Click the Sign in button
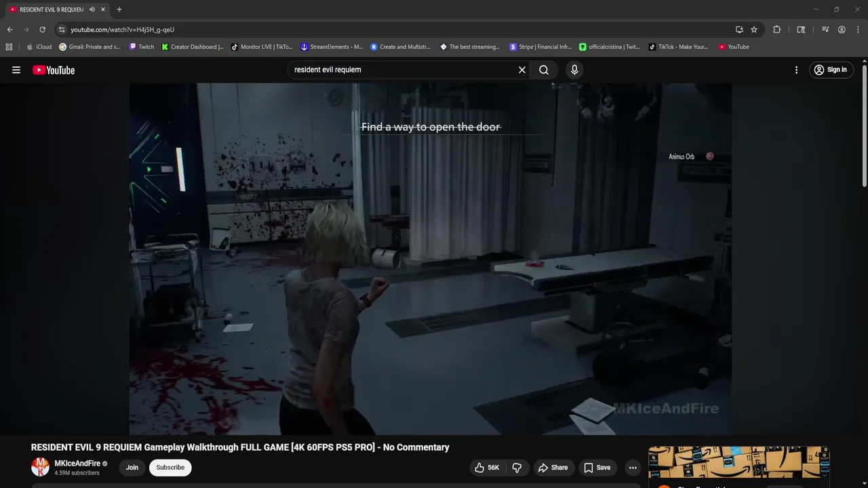 coord(831,70)
